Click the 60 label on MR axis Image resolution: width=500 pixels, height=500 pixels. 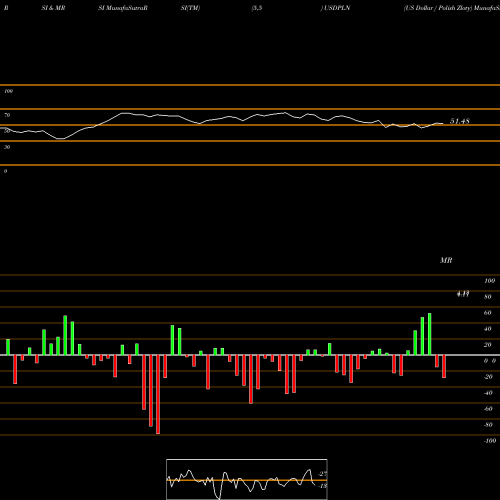pos(488,313)
